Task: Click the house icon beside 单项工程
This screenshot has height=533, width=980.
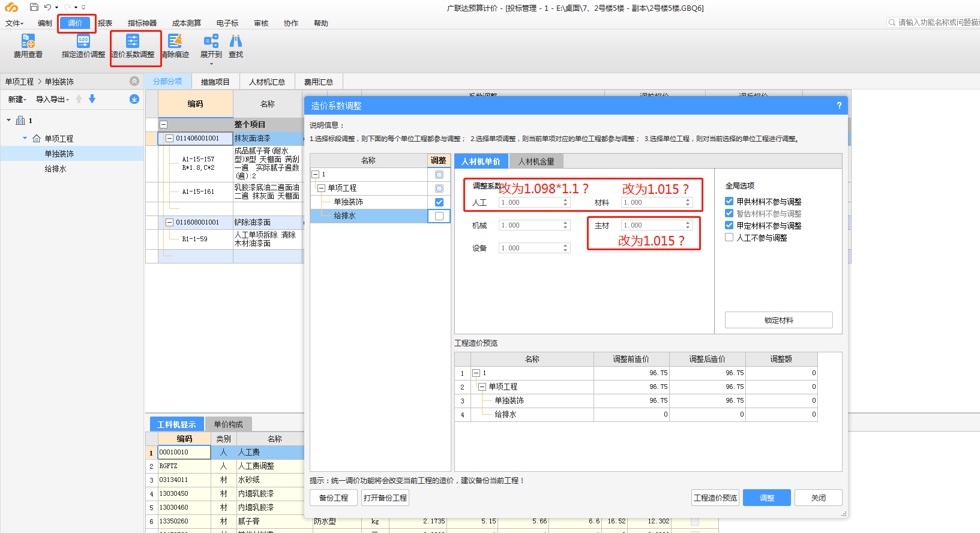Action: (x=37, y=139)
